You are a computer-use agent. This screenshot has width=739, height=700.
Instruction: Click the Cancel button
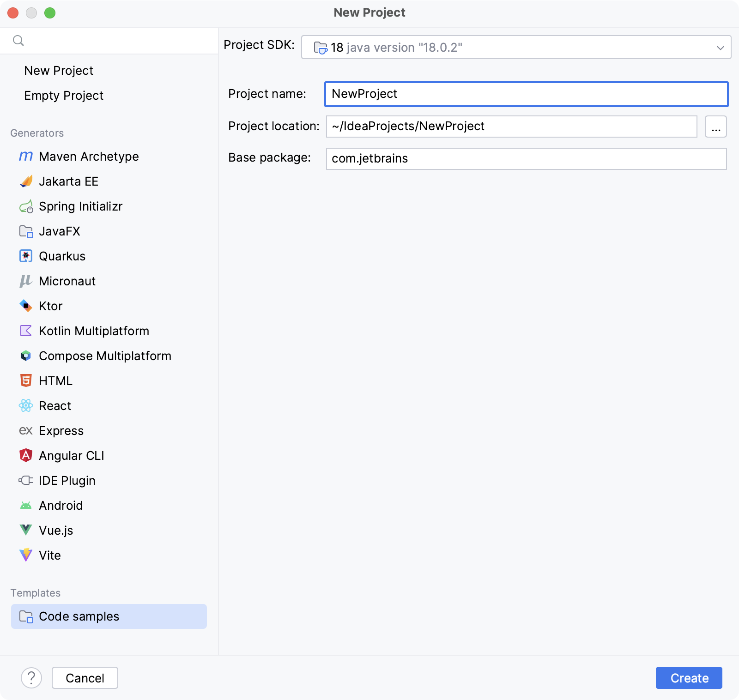click(85, 678)
